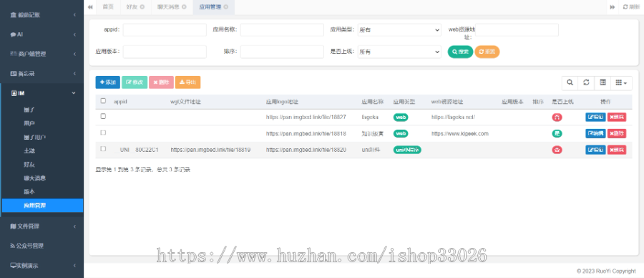Click the 排序 input field
Viewport: 644px width, 278px height.
coord(282,52)
